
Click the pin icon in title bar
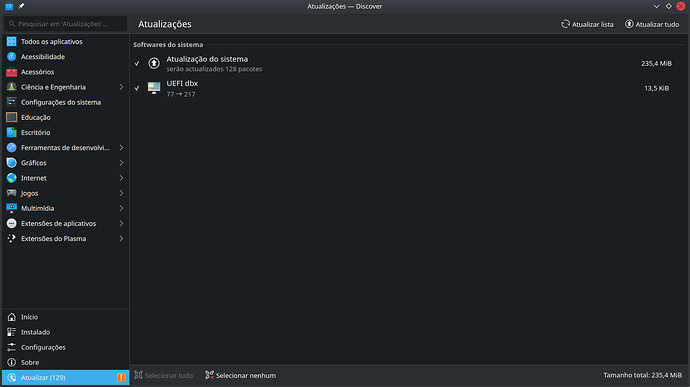(x=21, y=6)
